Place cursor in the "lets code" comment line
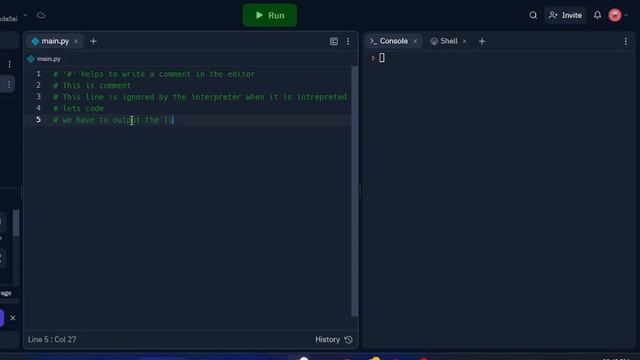Screen dimensions: 640x360 click(78, 109)
